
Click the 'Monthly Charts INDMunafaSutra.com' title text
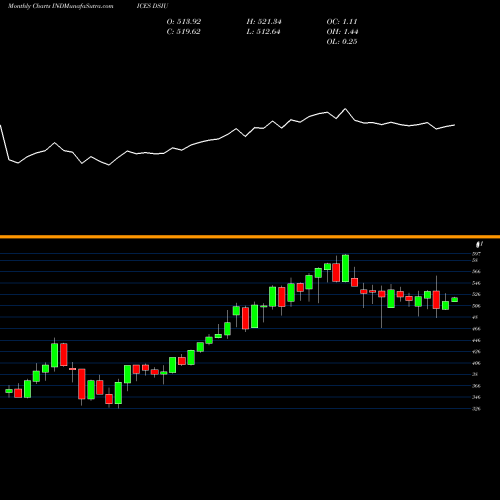[x=60, y=6]
